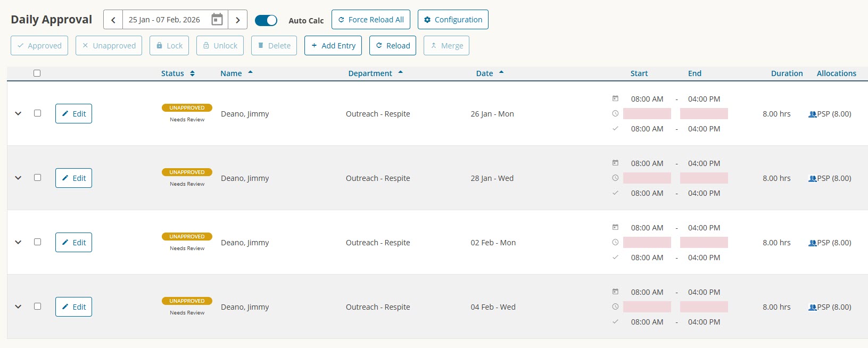Image resolution: width=868 pixels, height=348 pixels.
Task: Click scheduled time icon for 02 Feb row
Action: [x=615, y=227]
